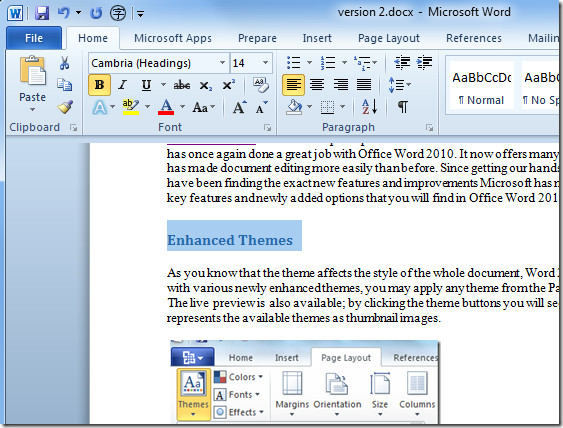Open the font name dropdown arrow
Screen dimensions: 563x428
point(222,63)
